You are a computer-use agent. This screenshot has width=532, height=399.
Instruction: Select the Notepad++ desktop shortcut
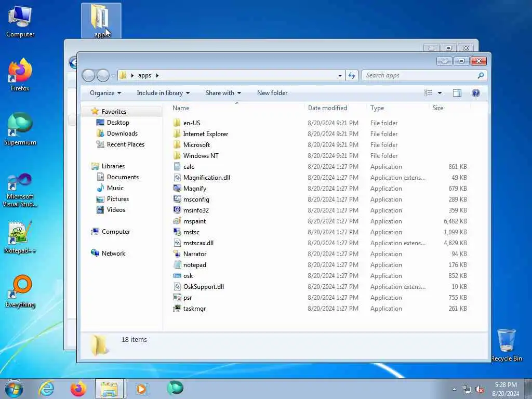coord(20,237)
